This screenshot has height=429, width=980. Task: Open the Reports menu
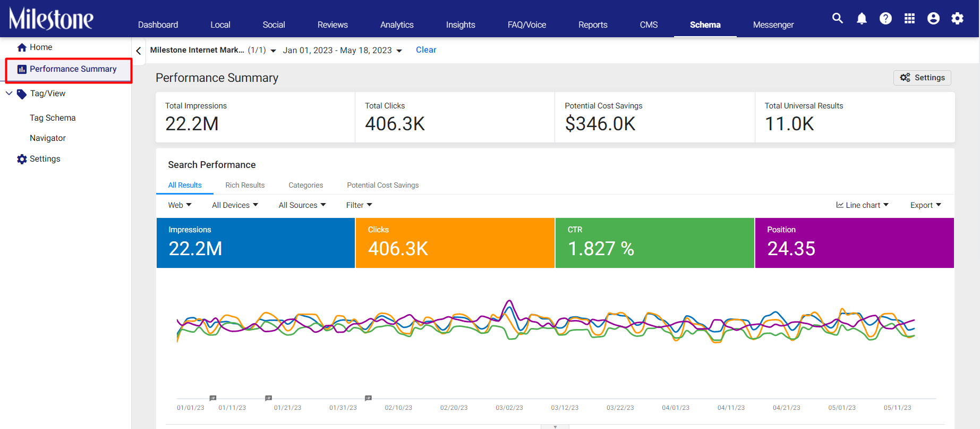pyautogui.click(x=593, y=24)
